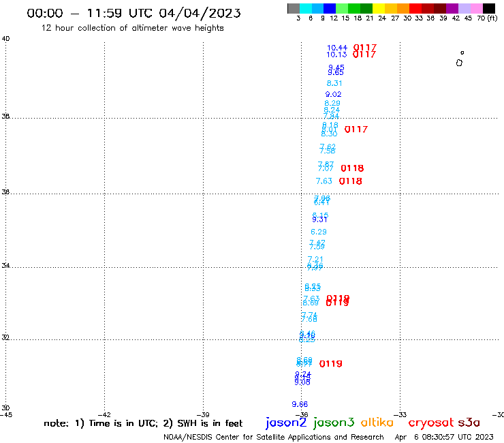Click subtitle '12 hour collection of altimeter wave heights'
This screenshot has width=504, height=443.
pyautogui.click(x=132, y=28)
